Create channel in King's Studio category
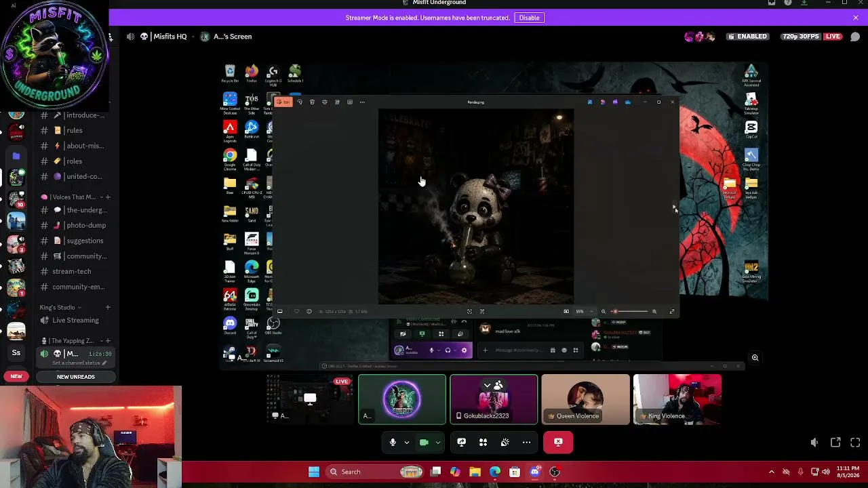Viewport: 868px width, 488px height. pos(108,307)
